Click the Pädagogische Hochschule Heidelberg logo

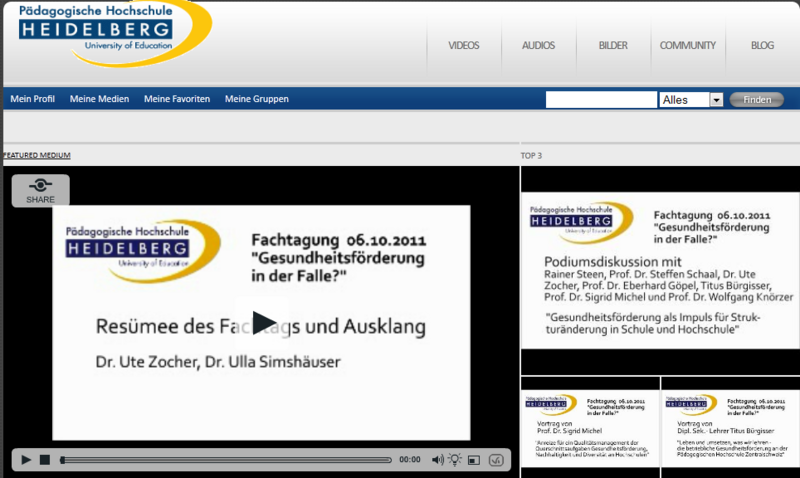[115, 34]
